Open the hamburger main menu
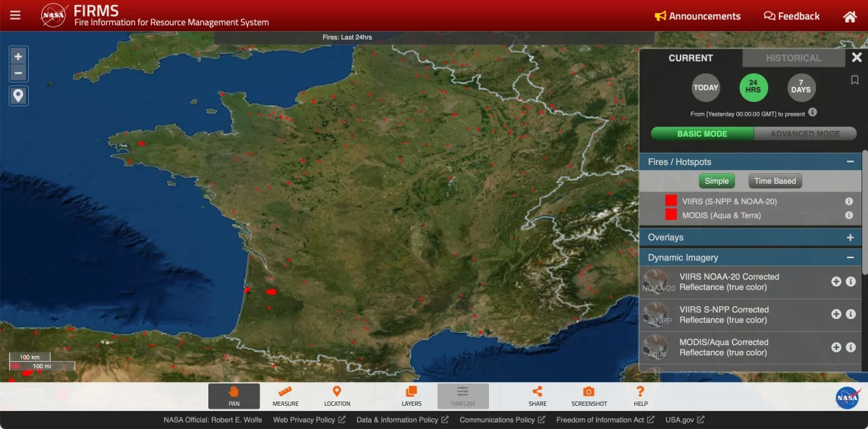Screen dimensions: 868x429 tap(15, 15)
